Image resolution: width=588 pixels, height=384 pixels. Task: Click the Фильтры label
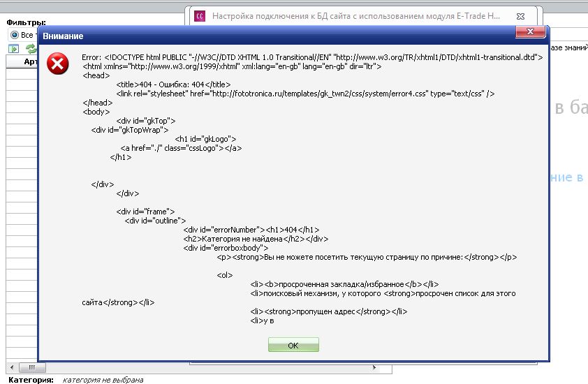[27, 22]
